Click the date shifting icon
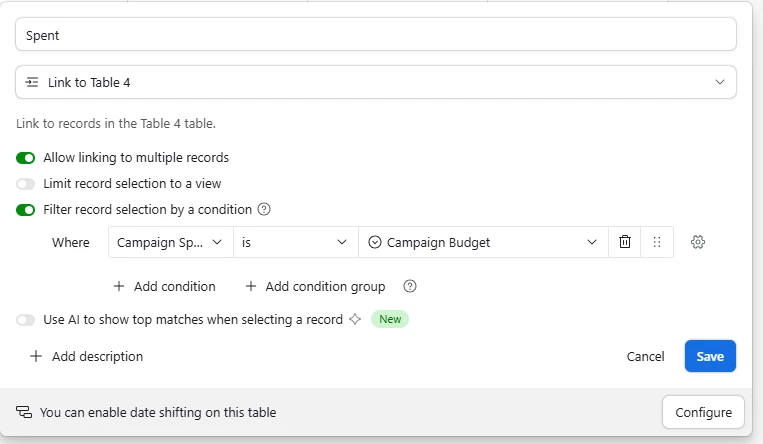Image resolution: width=763 pixels, height=444 pixels. point(23,412)
